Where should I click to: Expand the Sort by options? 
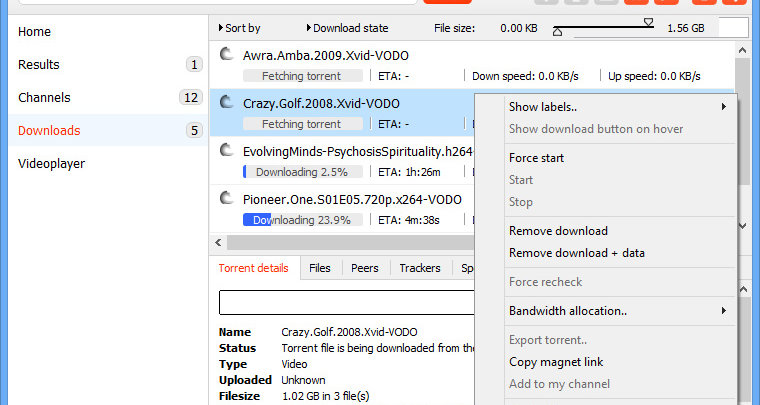pyautogui.click(x=239, y=28)
